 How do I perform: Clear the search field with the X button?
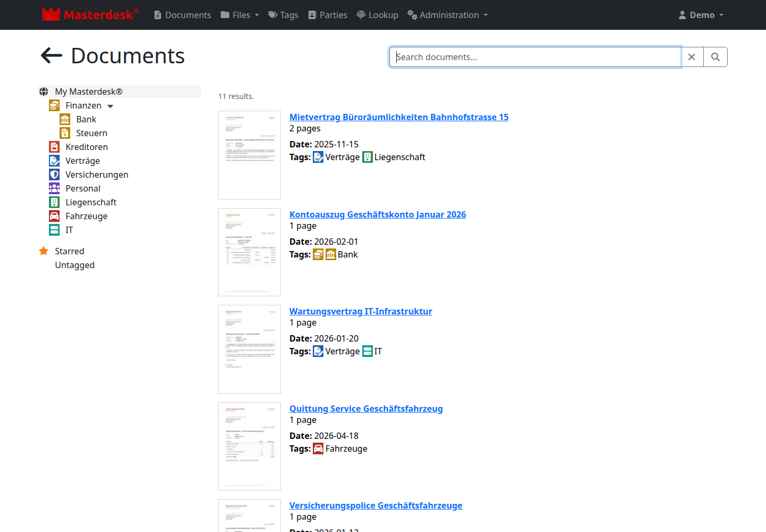[x=692, y=57]
